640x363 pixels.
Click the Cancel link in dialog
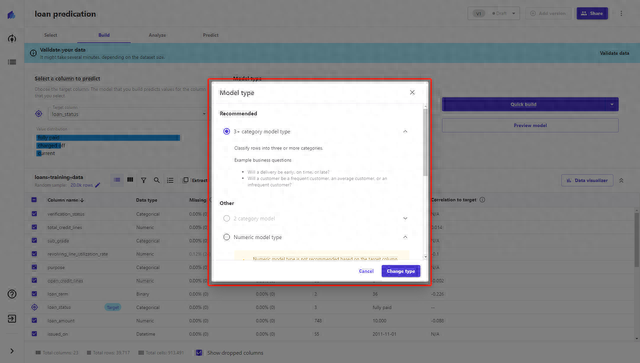pyautogui.click(x=366, y=271)
